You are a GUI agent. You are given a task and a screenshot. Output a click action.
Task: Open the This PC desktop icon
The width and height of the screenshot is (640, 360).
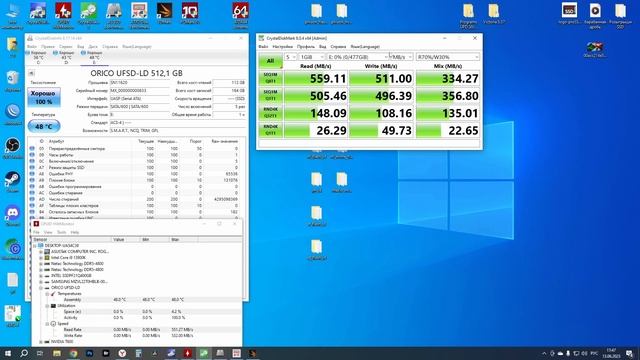coord(12,15)
